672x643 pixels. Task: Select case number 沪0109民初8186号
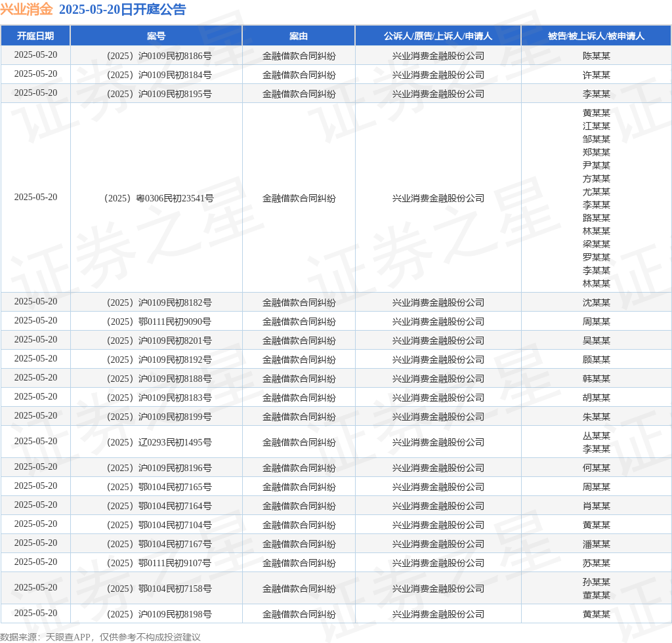click(159, 56)
